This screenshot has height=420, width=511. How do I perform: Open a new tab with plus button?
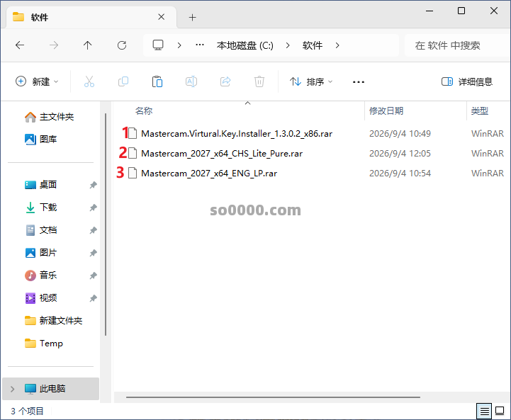coord(192,17)
